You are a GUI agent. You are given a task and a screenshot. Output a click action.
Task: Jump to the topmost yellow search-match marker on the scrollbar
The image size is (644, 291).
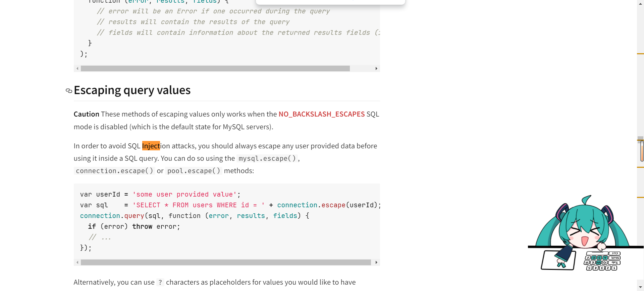[640, 54]
